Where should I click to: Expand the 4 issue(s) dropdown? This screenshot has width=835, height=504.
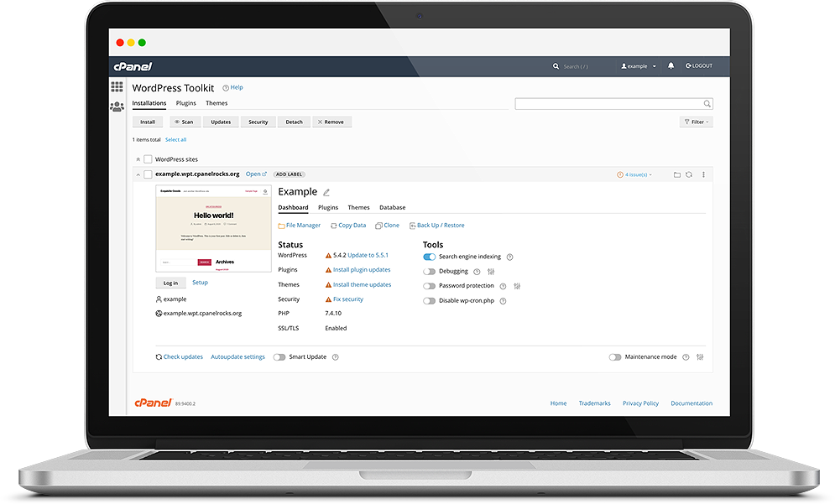coord(634,174)
